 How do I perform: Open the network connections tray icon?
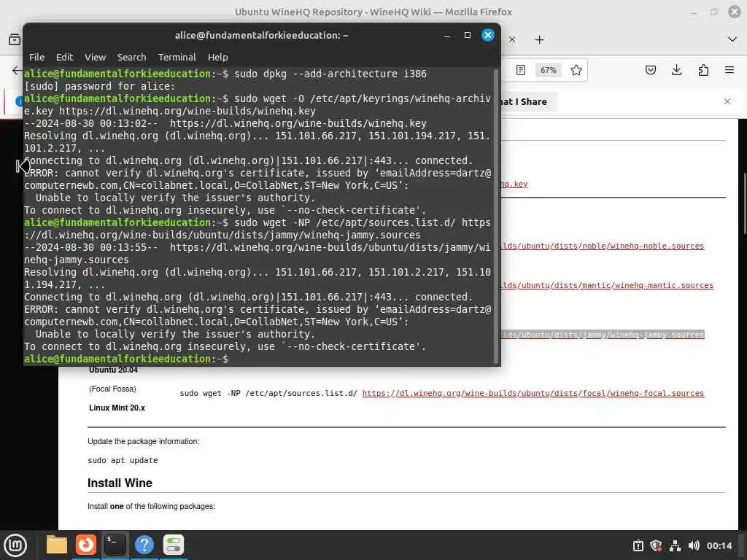pos(675,545)
